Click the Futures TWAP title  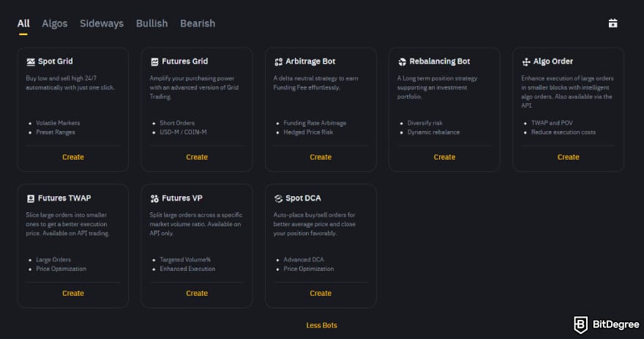64,198
